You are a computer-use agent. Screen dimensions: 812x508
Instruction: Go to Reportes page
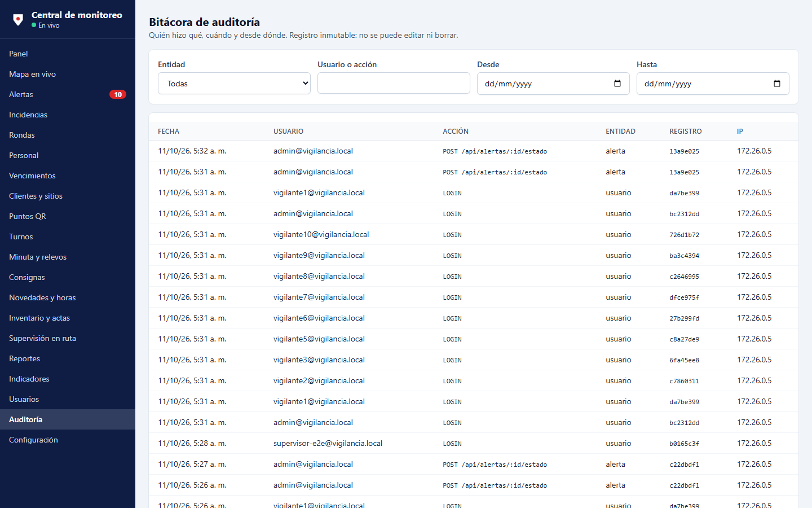[68, 358]
